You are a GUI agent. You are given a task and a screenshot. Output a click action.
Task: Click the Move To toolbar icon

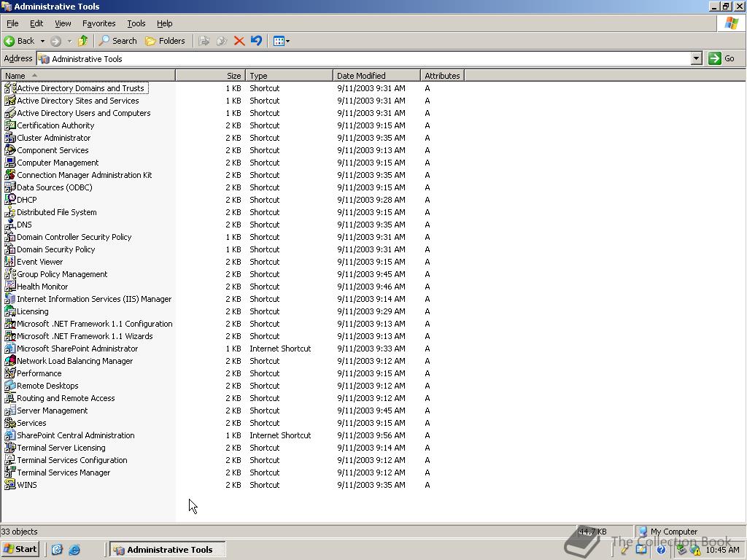click(204, 41)
